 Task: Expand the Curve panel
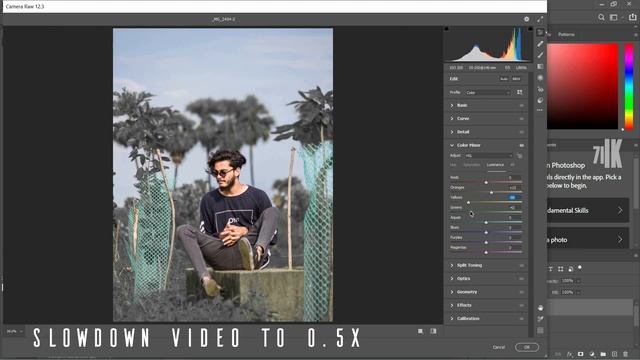[x=451, y=118]
